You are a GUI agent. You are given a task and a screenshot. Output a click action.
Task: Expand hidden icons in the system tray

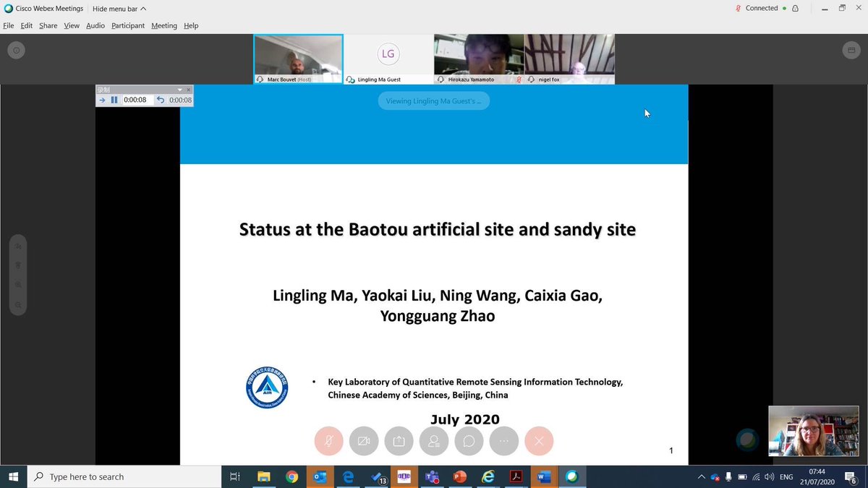click(x=701, y=476)
